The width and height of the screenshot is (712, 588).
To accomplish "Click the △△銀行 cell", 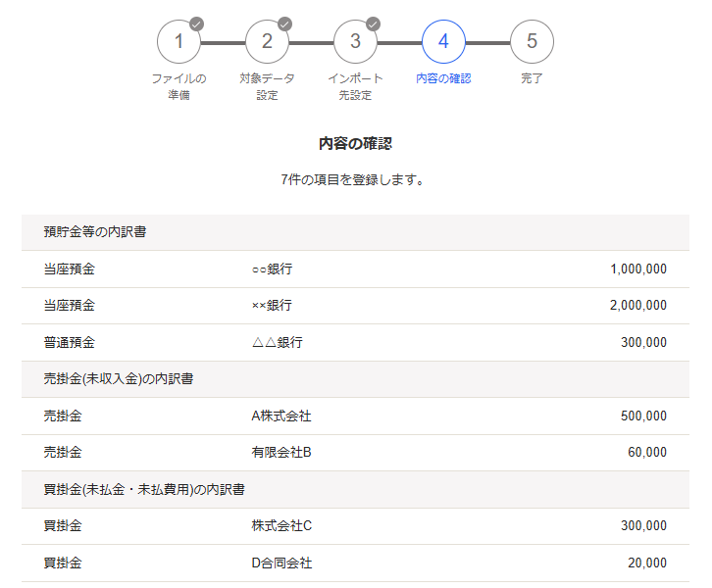I will click(277, 343).
